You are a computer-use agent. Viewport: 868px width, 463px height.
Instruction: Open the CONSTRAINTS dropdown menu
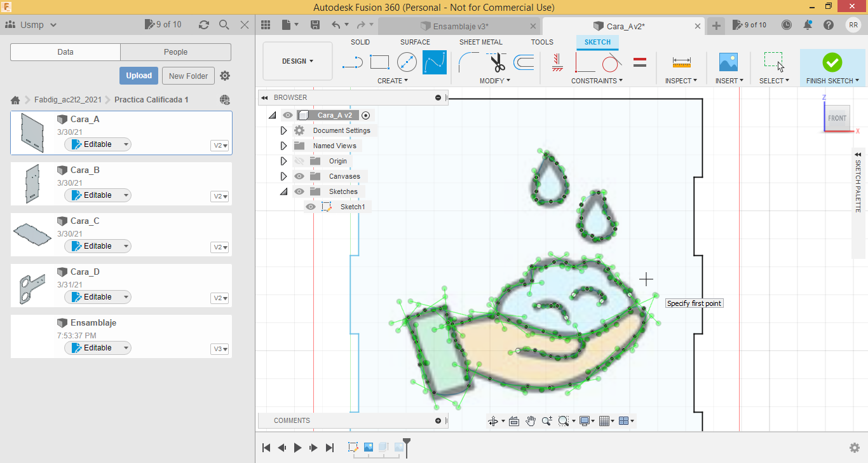[597, 81]
